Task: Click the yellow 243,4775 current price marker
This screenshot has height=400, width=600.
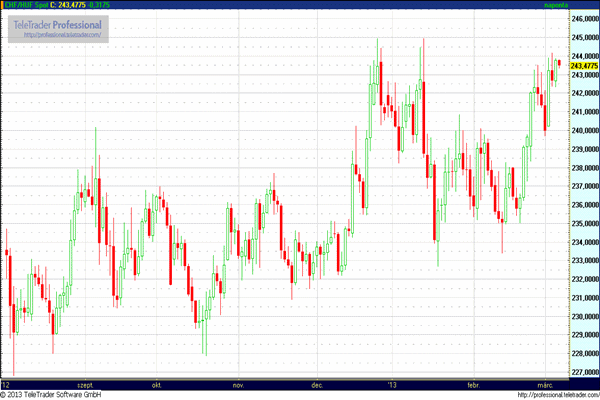Action: coord(583,65)
